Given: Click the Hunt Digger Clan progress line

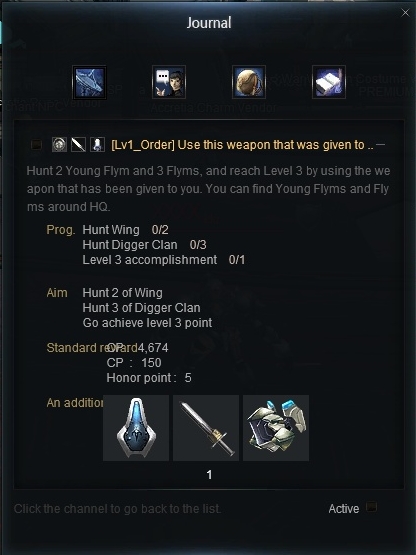Looking at the screenshot, I should (x=144, y=245).
